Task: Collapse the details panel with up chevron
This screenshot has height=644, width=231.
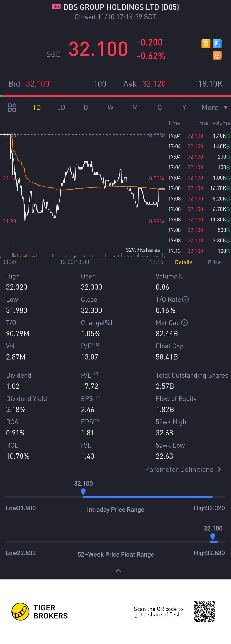Action: click(118, 570)
